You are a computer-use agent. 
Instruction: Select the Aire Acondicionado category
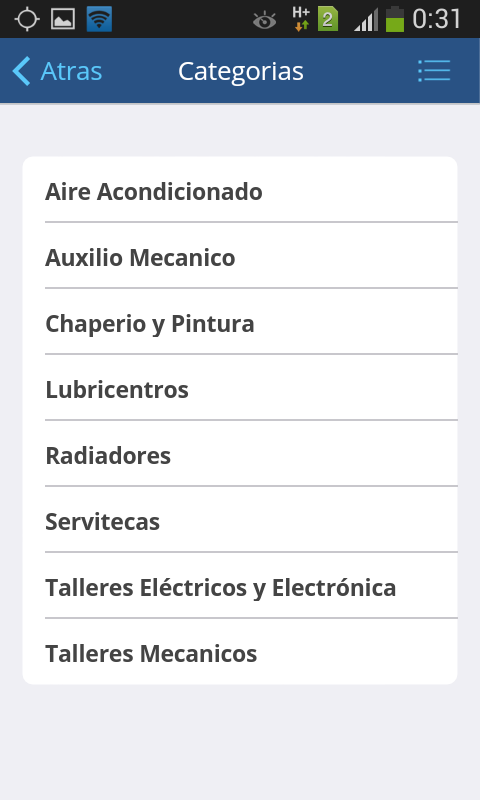[x=240, y=190]
